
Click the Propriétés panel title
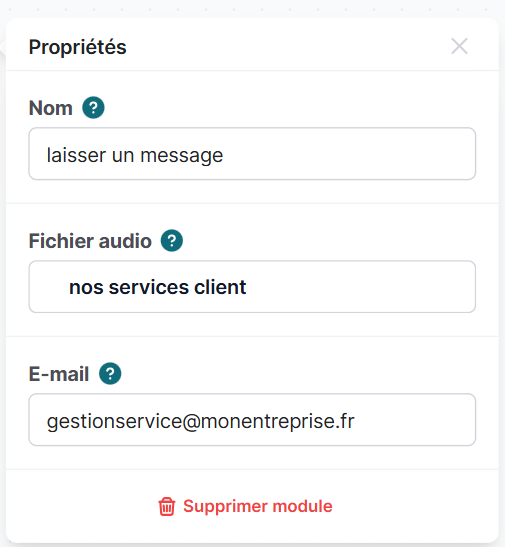[x=77, y=47]
